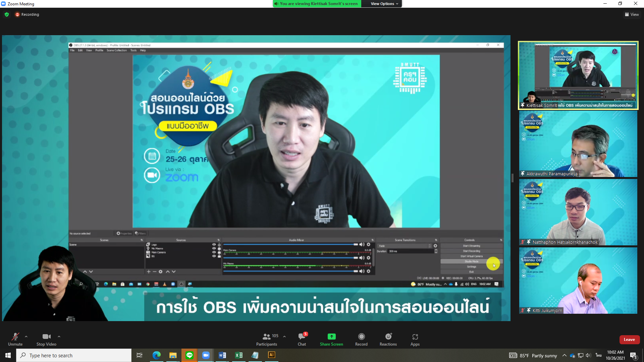
Task: Open the Participants panel
Action: click(267, 339)
